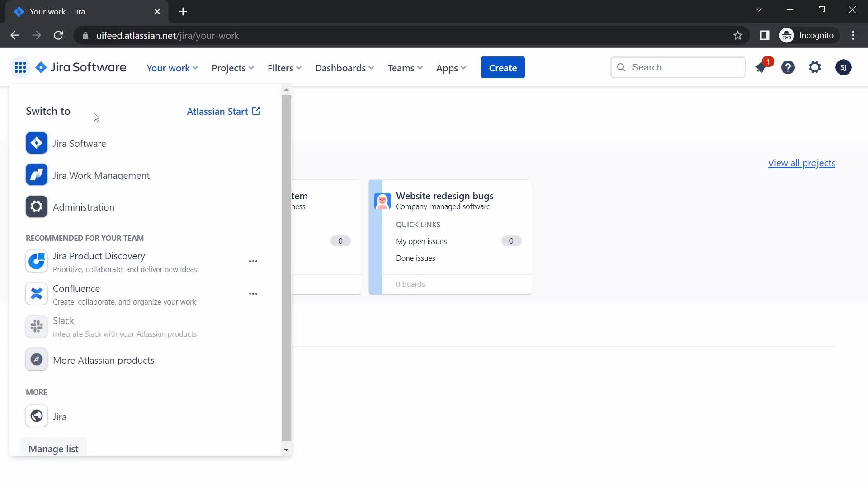Open Jira Product Discovery options menu
This screenshot has height=488, width=868.
[253, 261]
